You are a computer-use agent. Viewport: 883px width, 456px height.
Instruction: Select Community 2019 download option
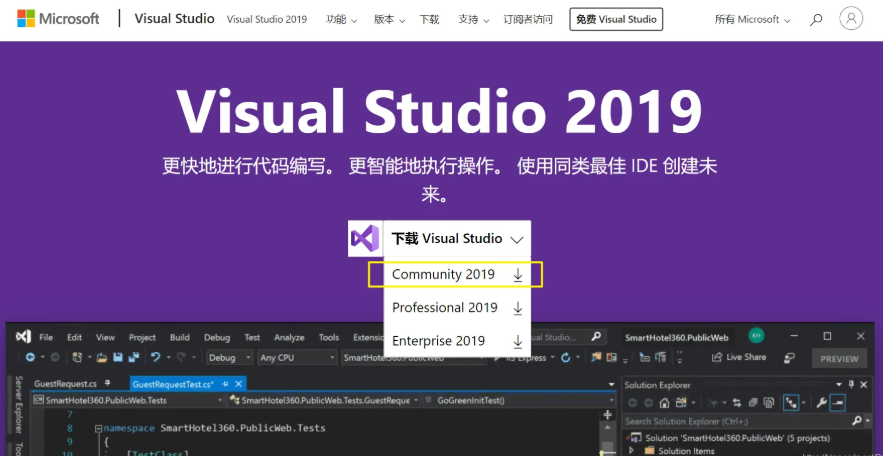pos(457,275)
